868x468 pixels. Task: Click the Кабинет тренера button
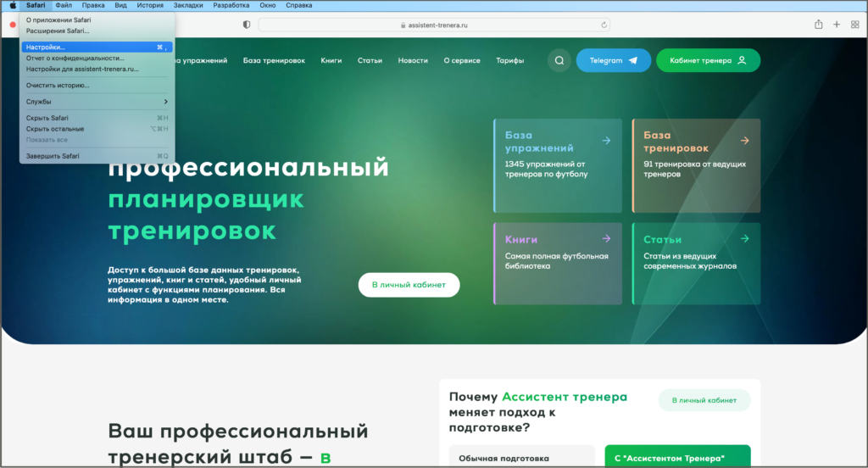708,60
